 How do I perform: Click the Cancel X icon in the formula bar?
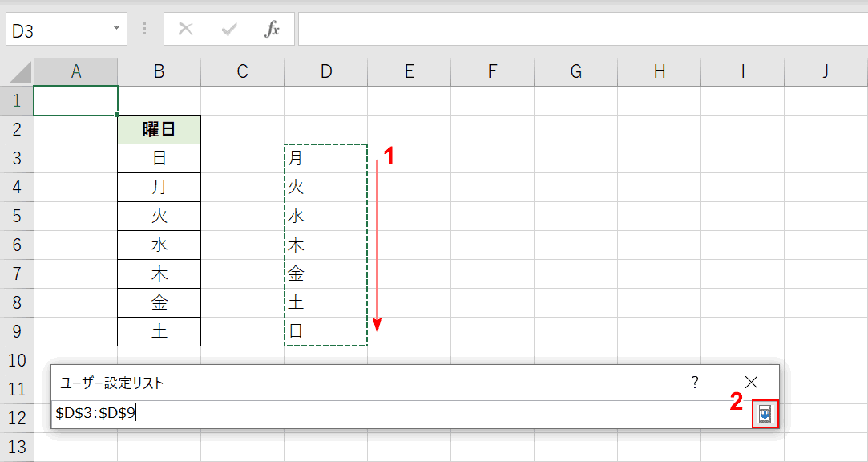tap(186, 30)
